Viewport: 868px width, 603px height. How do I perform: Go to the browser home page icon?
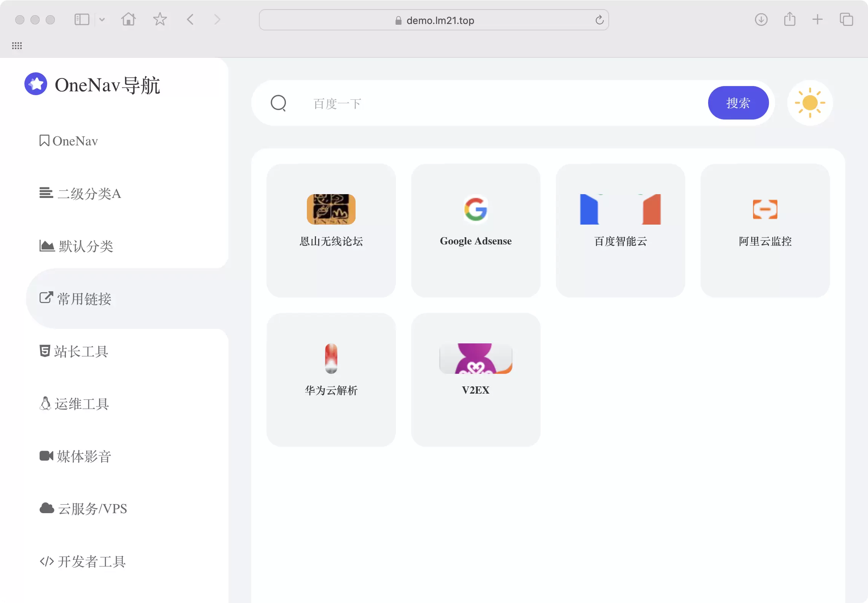click(129, 19)
